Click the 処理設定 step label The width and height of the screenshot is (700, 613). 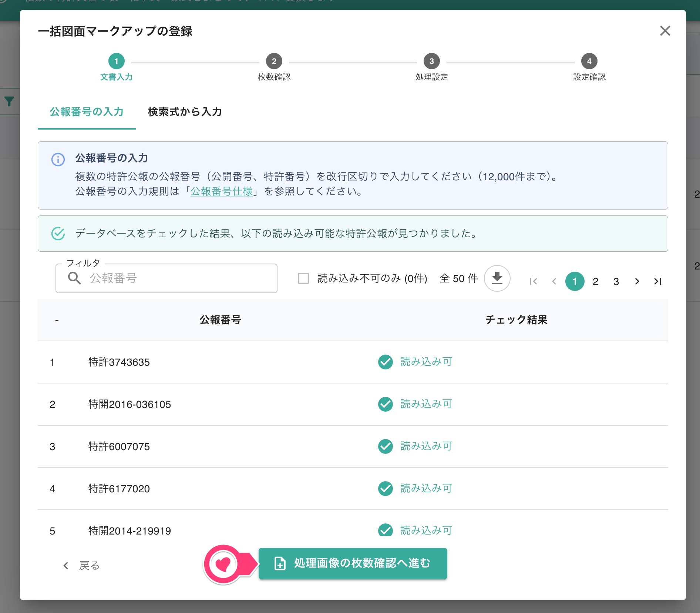[x=431, y=77]
